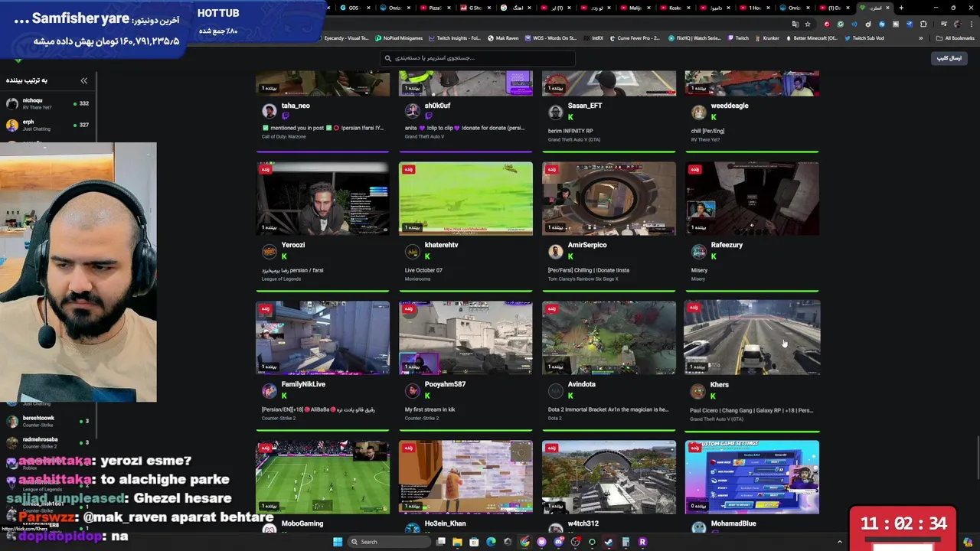The height and width of the screenshot is (551, 980).
Task: Click khaterehtv avatar icon
Action: coord(412,251)
